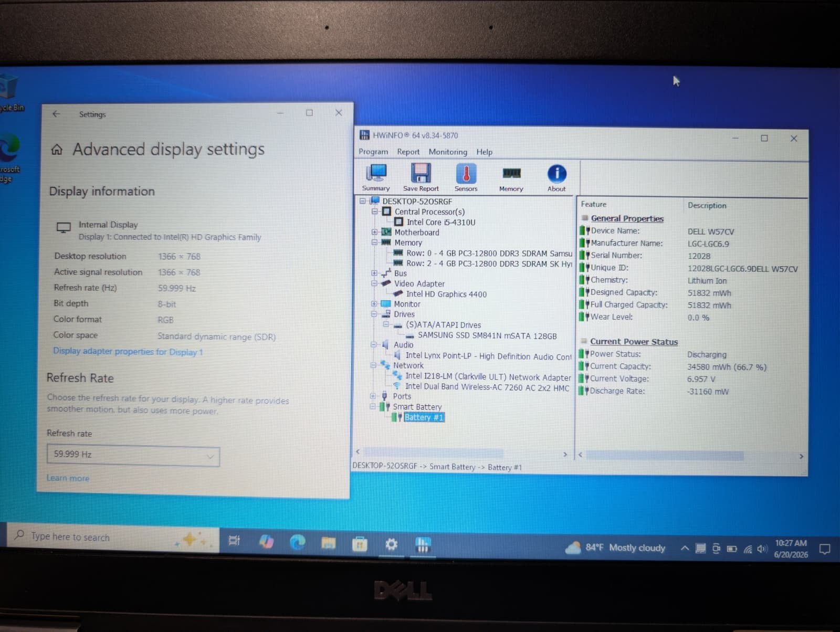Viewport: 840px width, 632px height.
Task: Expand the Monitor tree node
Action: (x=374, y=304)
